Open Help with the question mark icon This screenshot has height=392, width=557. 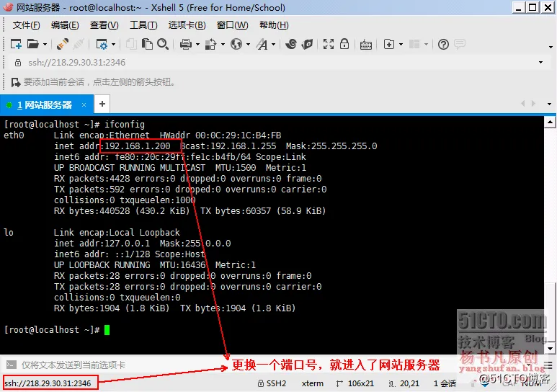click(443, 44)
